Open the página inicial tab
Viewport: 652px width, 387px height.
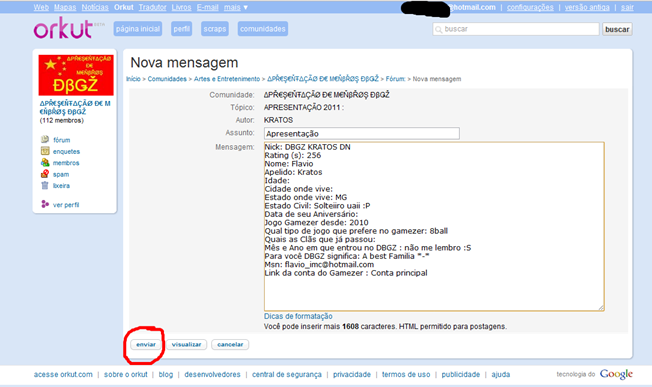point(138,29)
